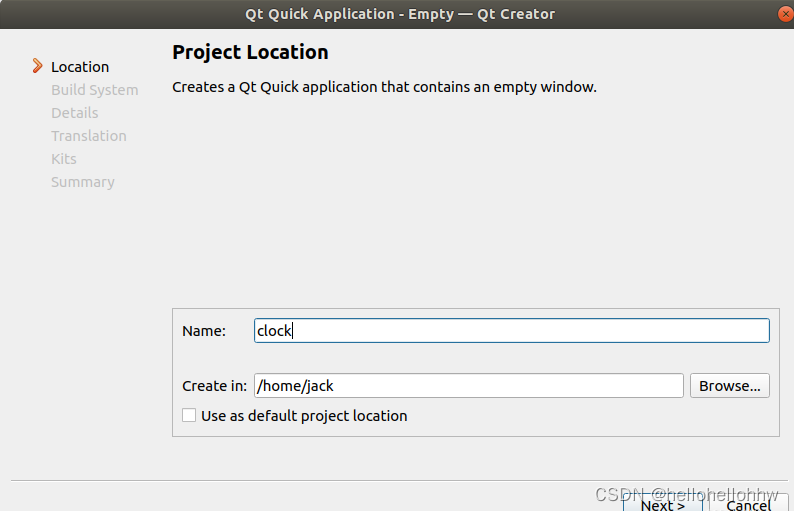The width and height of the screenshot is (794, 511).
Task: Click the Name input field containing clock
Action: click(511, 331)
